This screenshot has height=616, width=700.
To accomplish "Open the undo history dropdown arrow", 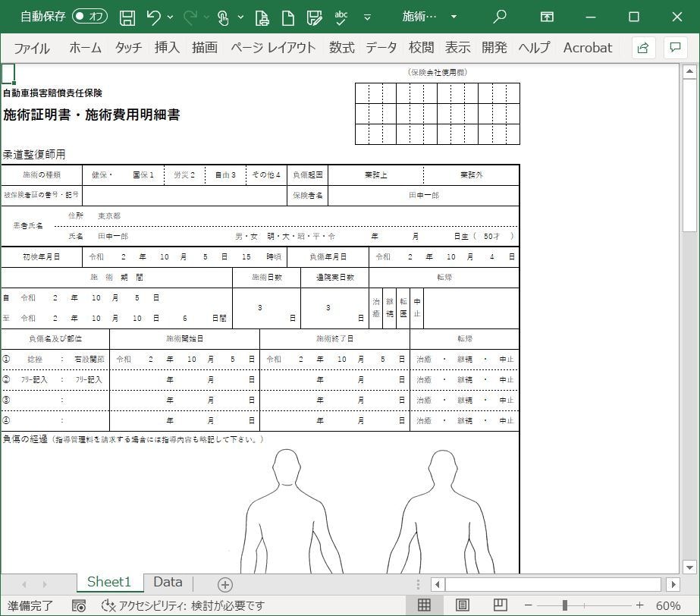I will [x=170, y=17].
